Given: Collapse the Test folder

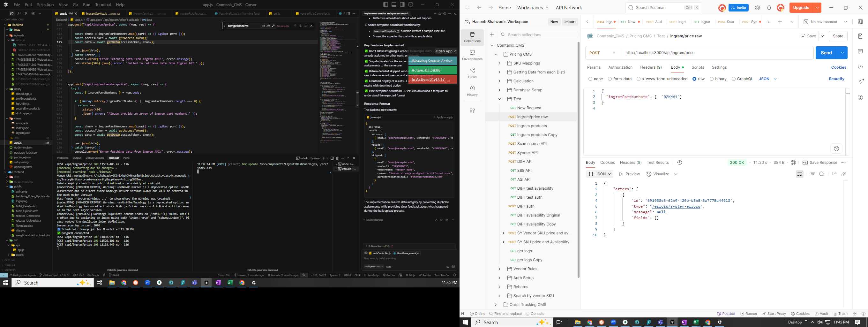Looking at the screenshot, I should coord(499,99).
